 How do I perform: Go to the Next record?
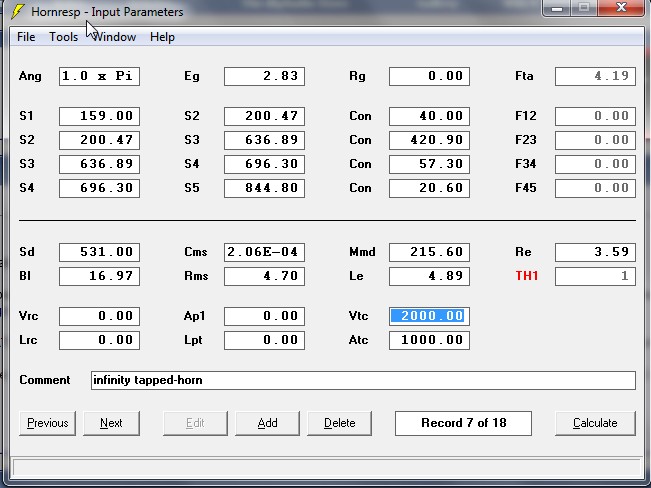coord(111,423)
